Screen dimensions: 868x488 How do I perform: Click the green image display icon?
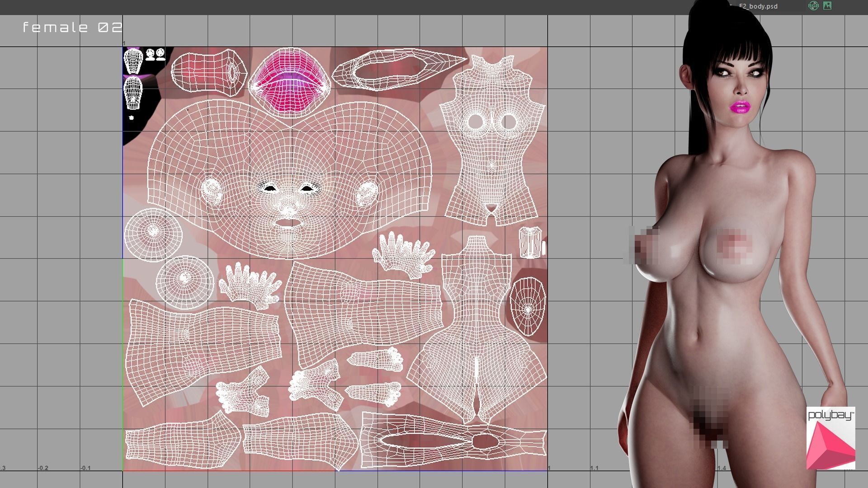tap(827, 6)
